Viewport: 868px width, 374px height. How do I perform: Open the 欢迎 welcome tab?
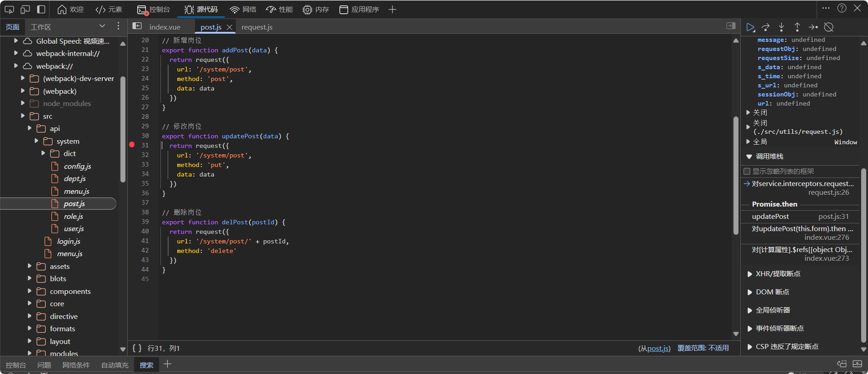71,9
